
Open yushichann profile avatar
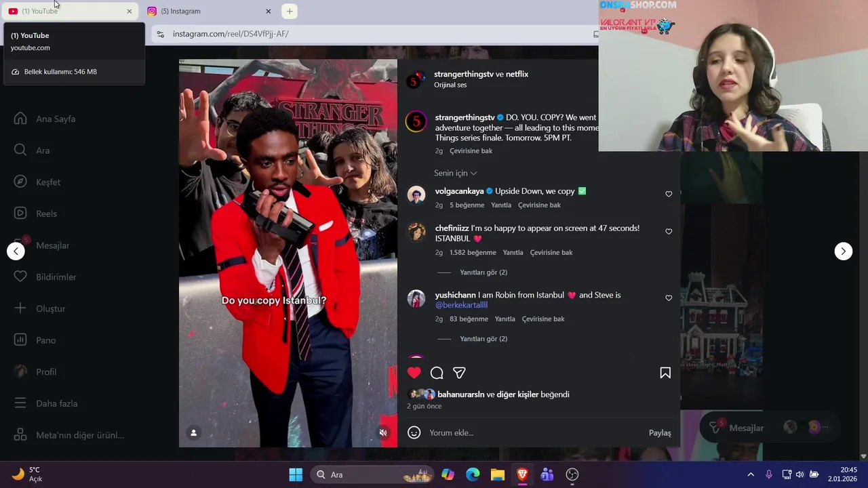point(416,298)
